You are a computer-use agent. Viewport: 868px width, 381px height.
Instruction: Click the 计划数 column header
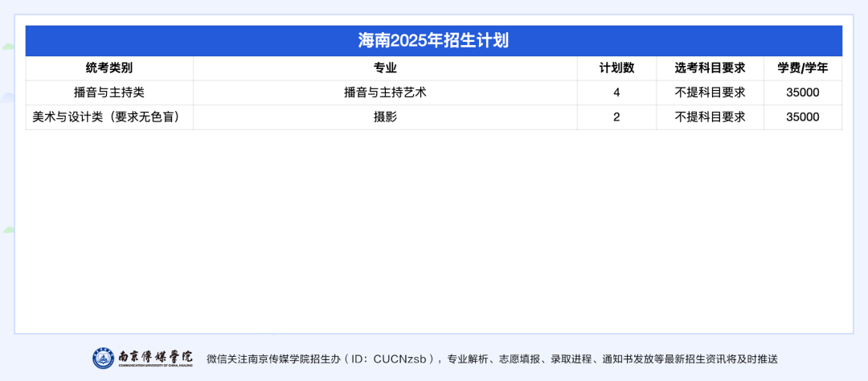(x=616, y=68)
